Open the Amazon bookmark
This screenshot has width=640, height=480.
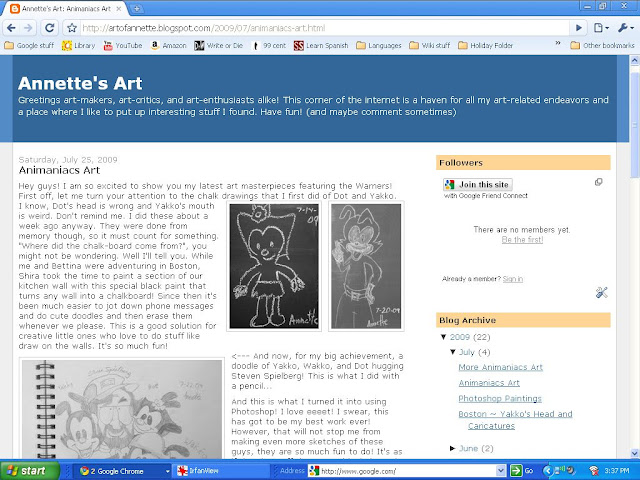tap(168, 45)
